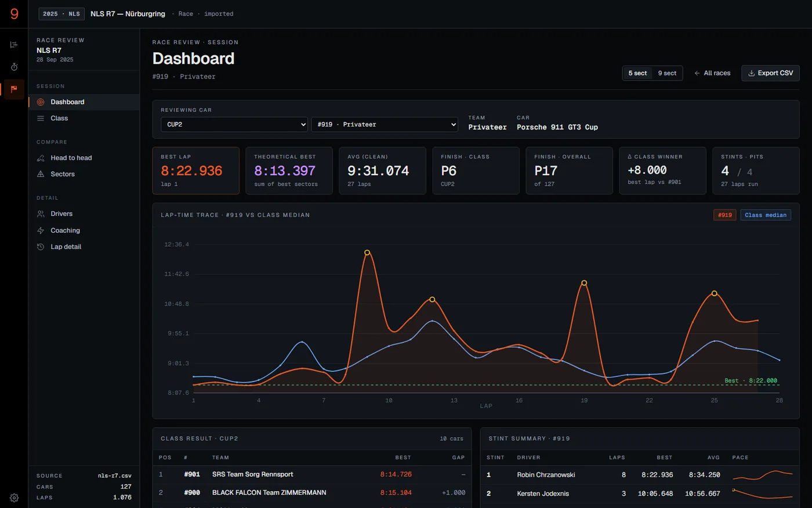Click the Lap detail history icon
The image size is (812, 508).
coord(41,247)
